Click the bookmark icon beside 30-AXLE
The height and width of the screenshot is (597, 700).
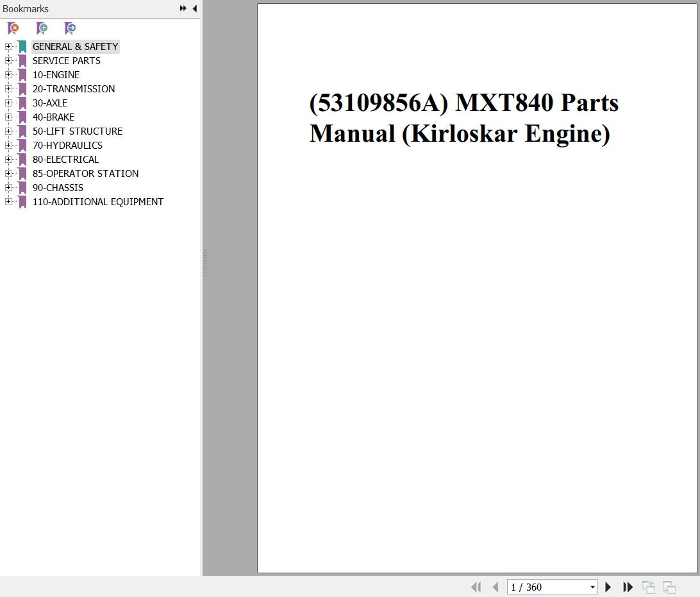point(22,103)
